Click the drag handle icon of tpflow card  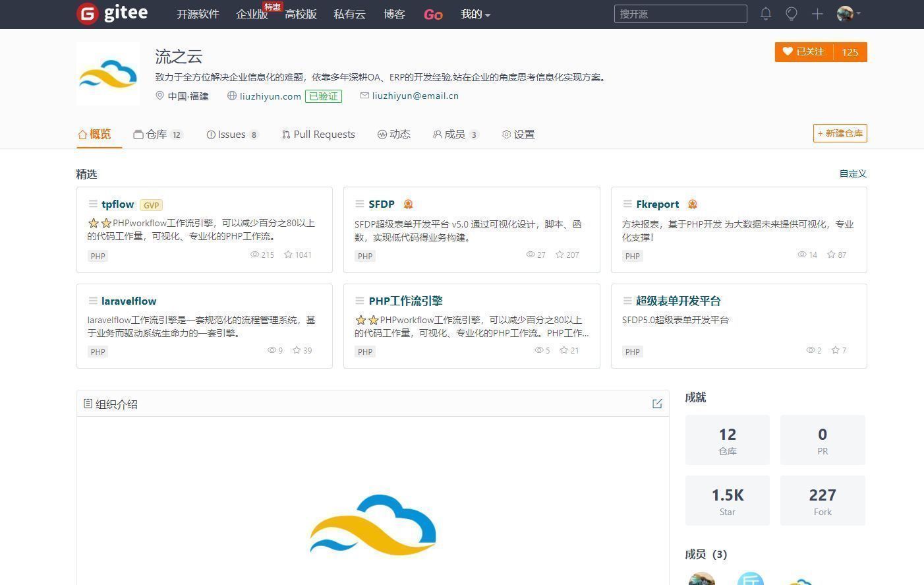coord(93,204)
